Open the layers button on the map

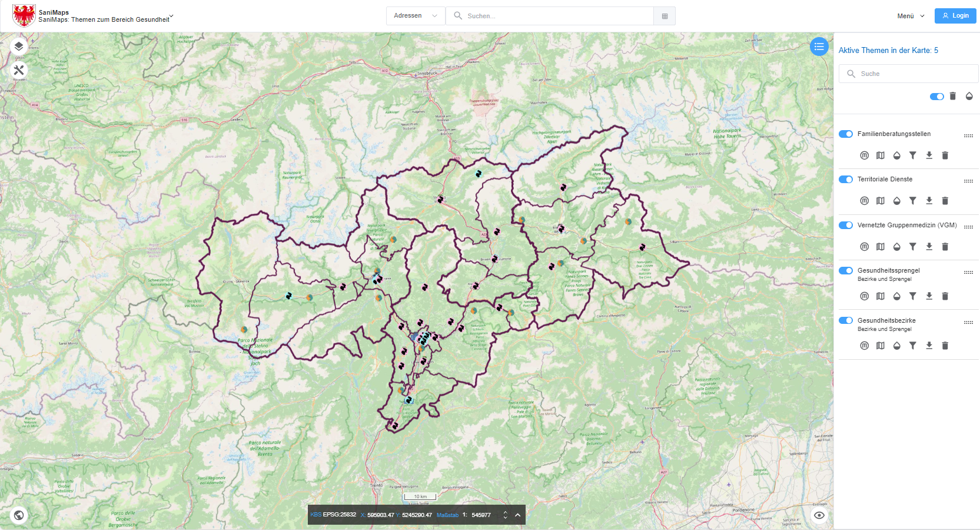(x=19, y=46)
